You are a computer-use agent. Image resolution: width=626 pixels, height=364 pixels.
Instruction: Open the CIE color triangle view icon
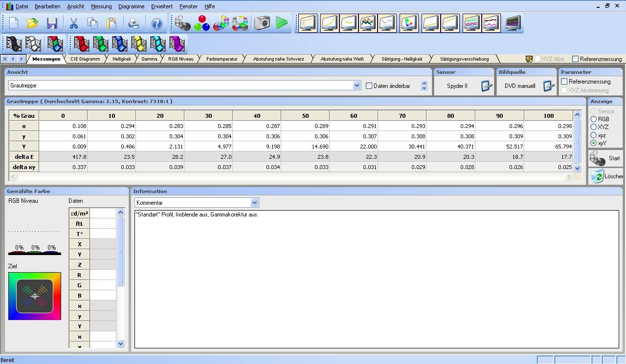[x=409, y=23]
